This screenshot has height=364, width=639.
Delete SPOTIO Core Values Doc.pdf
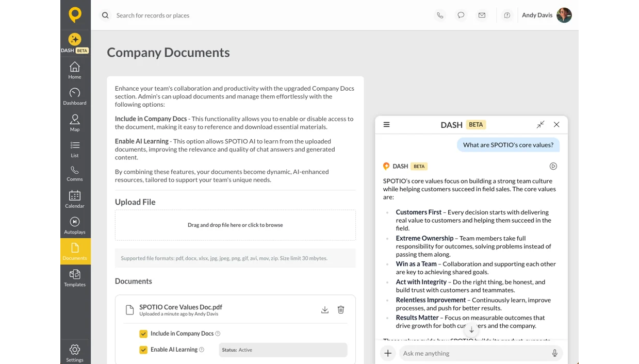[341, 309]
